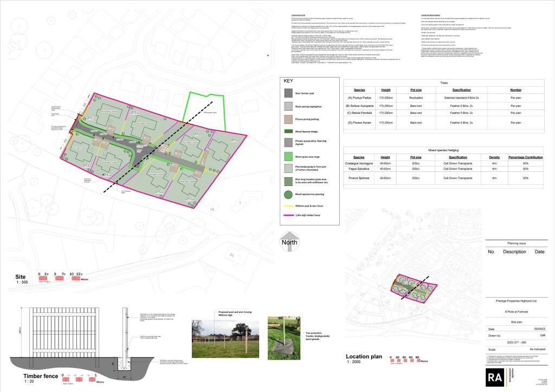The height and width of the screenshot is (392, 555).
Task: Click the Trees table title header
Action: (x=443, y=82)
